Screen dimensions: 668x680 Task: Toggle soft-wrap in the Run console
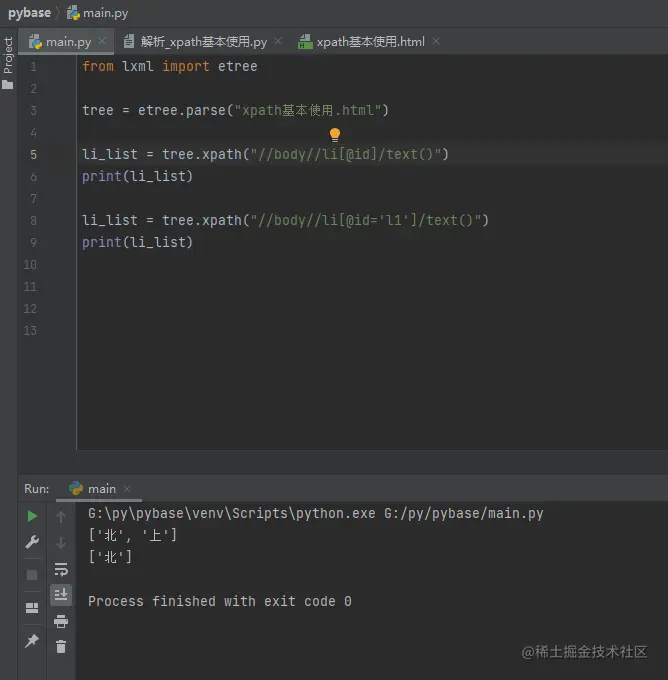click(61, 569)
